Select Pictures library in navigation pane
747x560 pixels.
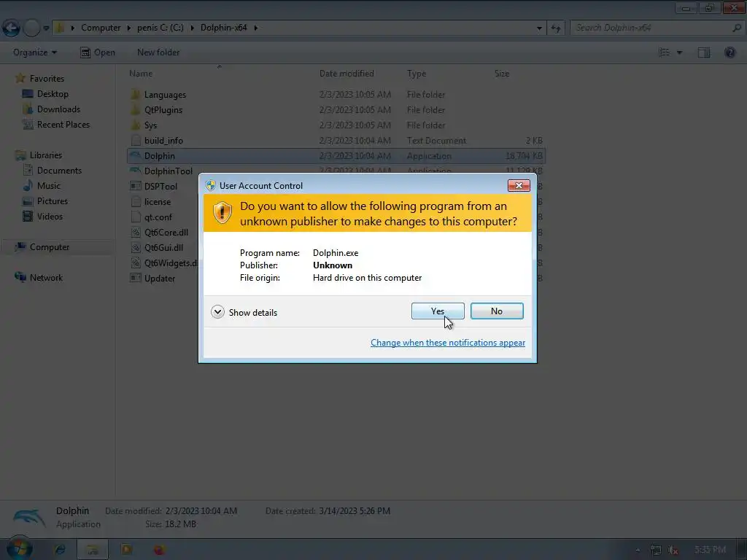click(x=45, y=201)
